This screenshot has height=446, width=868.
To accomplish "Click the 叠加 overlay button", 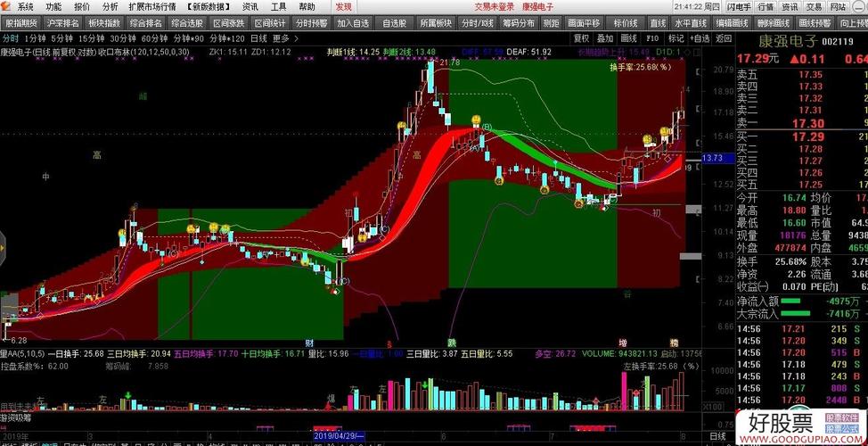I will [605, 38].
